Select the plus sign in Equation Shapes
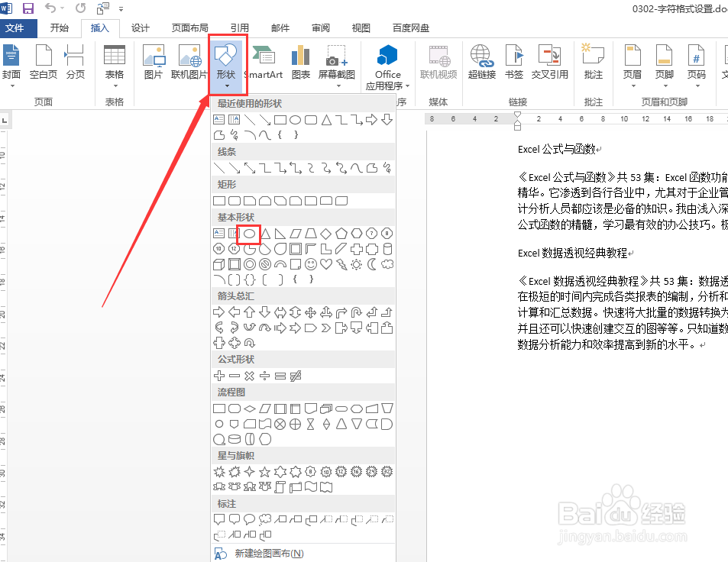The image size is (728, 562). coord(219,376)
